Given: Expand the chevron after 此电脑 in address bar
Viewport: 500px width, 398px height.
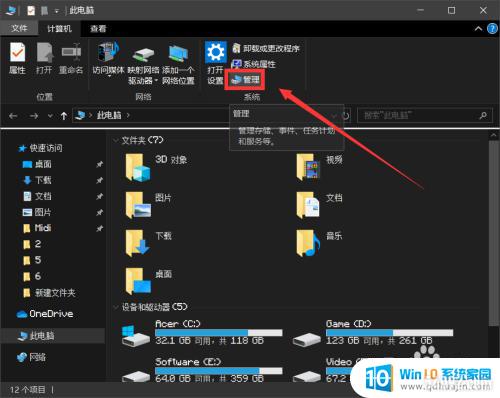Looking at the screenshot, I should pyautogui.click(x=128, y=115).
